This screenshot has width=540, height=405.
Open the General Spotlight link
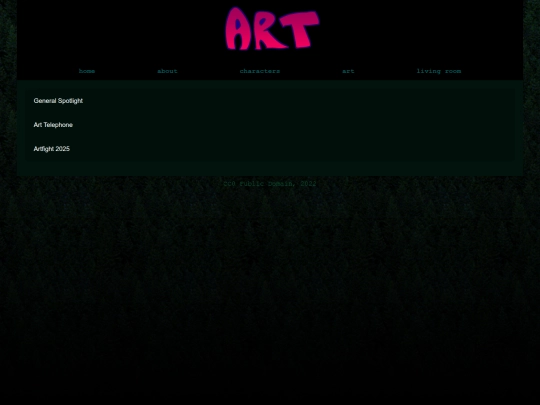(58, 101)
